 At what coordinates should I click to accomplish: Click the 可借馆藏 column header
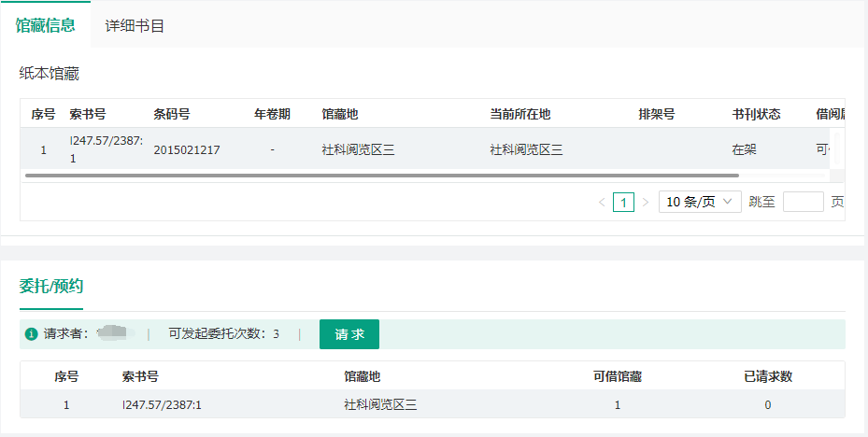click(617, 376)
